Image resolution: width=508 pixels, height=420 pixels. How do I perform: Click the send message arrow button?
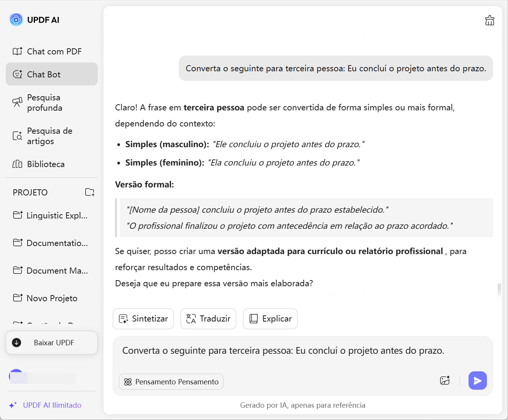point(477,381)
